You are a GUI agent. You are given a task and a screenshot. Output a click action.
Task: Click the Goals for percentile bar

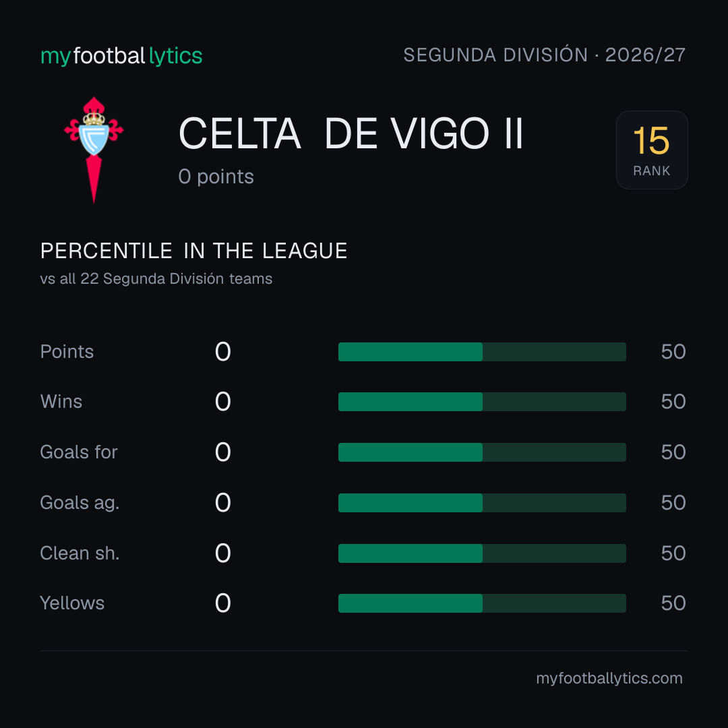pos(482,452)
